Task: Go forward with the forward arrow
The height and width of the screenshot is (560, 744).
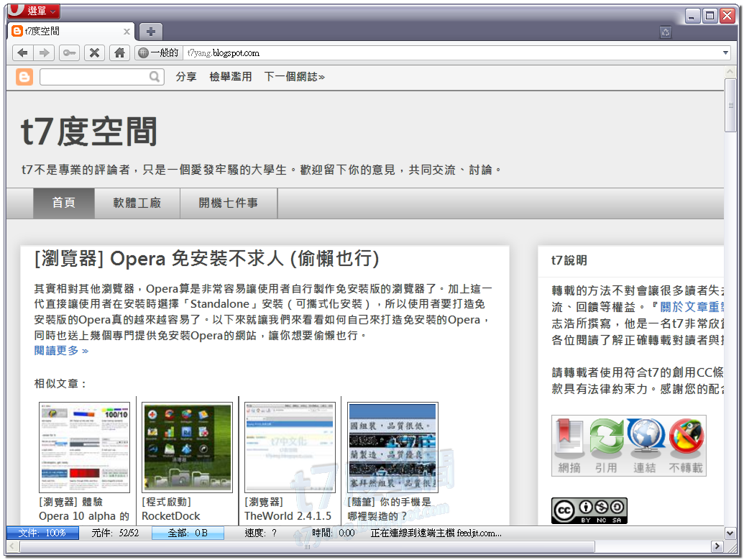Action: click(44, 52)
